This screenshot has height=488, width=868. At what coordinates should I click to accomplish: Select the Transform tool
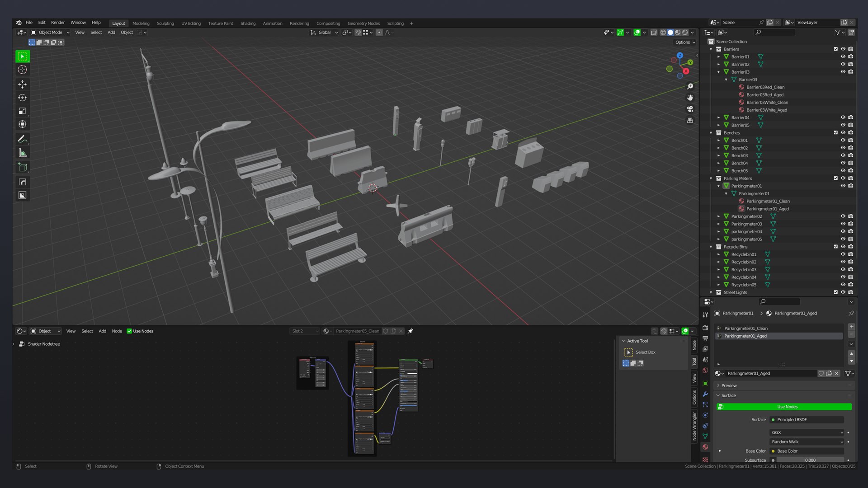point(22,124)
